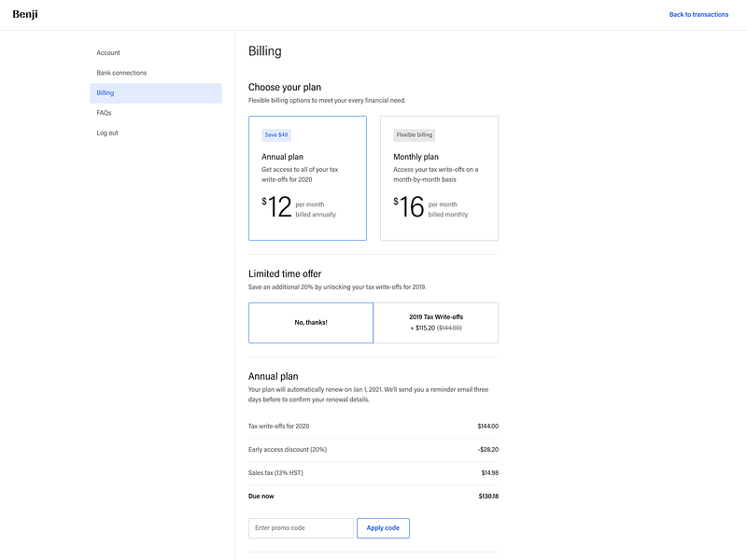The height and width of the screenshot is (560, 747).
Task: Click the Flexible billing badge
Action: pyautogui.click(x=414, y=135)
